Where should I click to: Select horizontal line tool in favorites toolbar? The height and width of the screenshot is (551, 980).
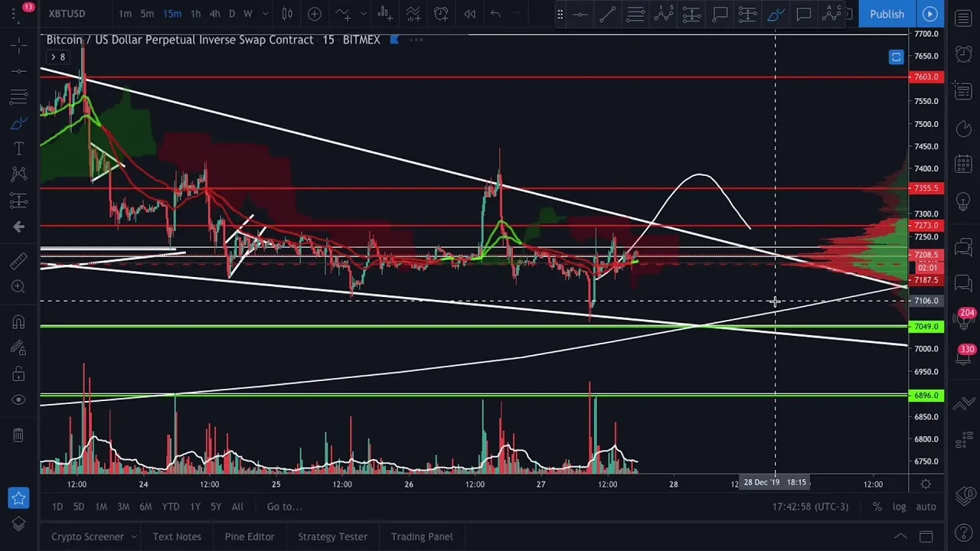[x=580, y=14]
